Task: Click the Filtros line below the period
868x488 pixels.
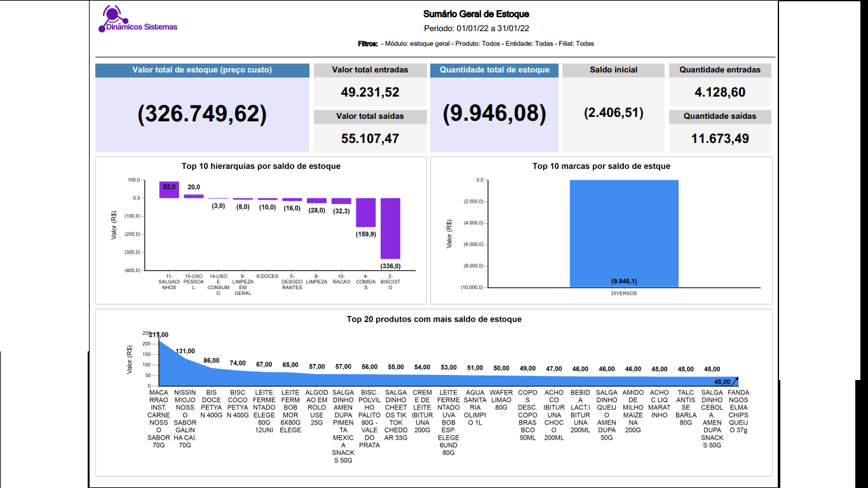Action: pyautogui.click(x=476, y=44)
